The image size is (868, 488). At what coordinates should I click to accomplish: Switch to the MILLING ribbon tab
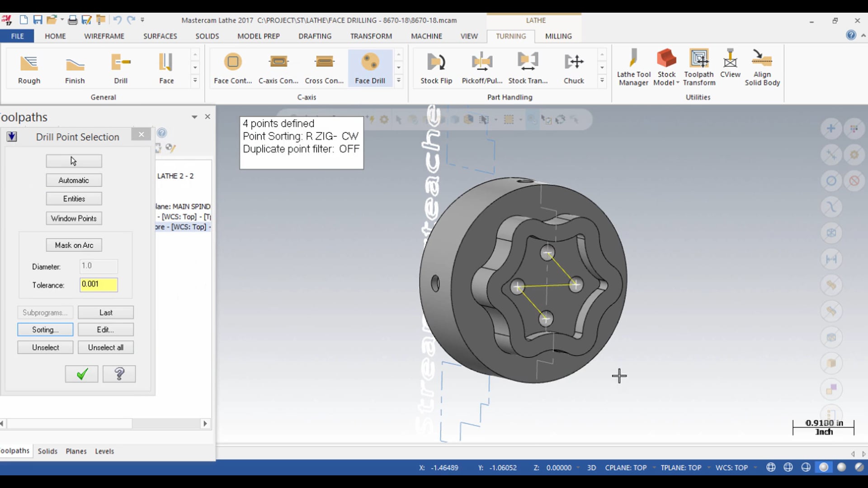558,36
